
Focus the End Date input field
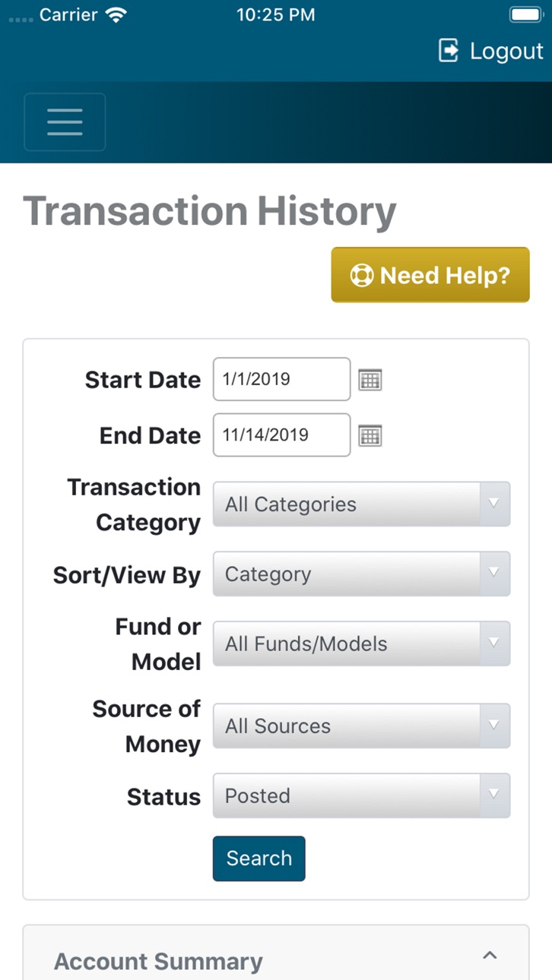281,435
